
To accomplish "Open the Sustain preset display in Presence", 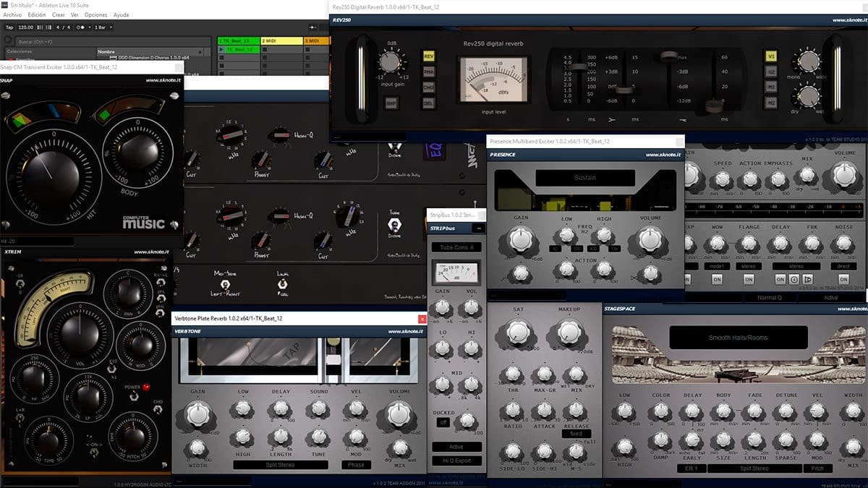I will click(x=585, y=178).
